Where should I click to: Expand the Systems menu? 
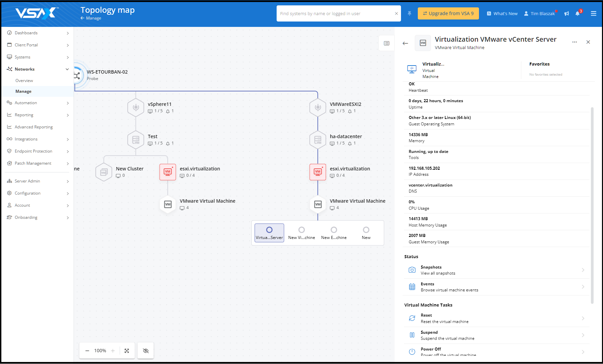click(38, 57)
